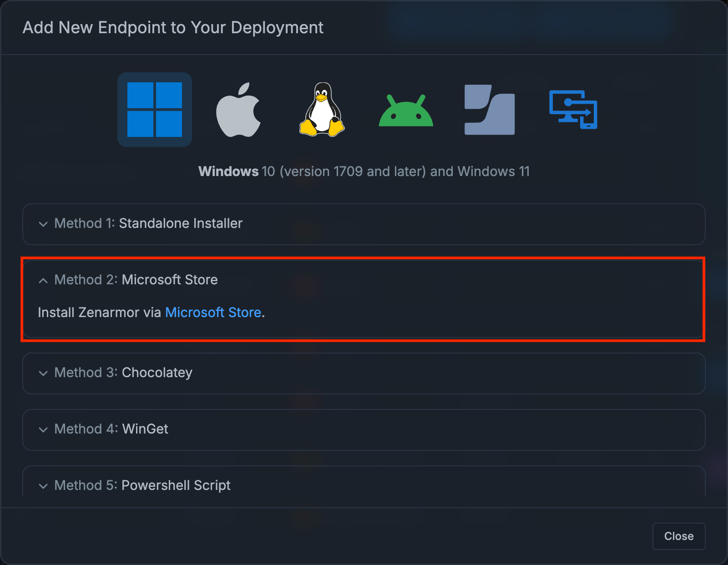Switch platform to Windows endpoint
This screenshot has height=565, width=728.
click(x=155, y=110)
